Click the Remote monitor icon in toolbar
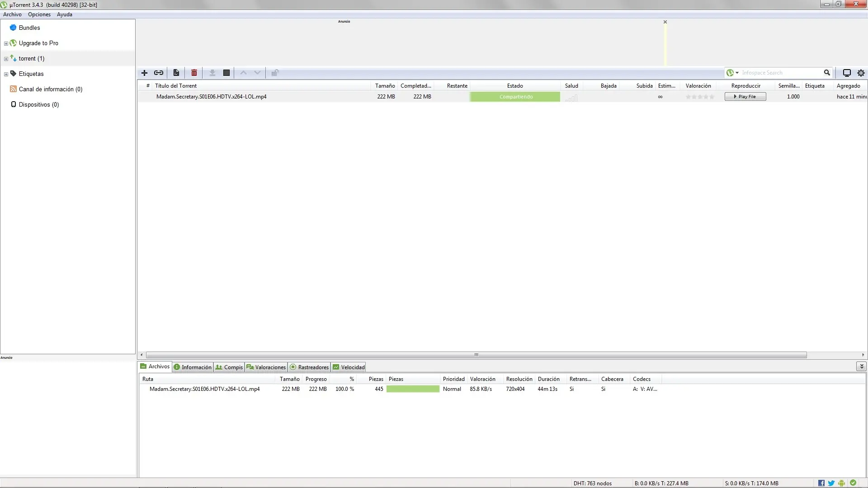 click(x=847, y=73)
